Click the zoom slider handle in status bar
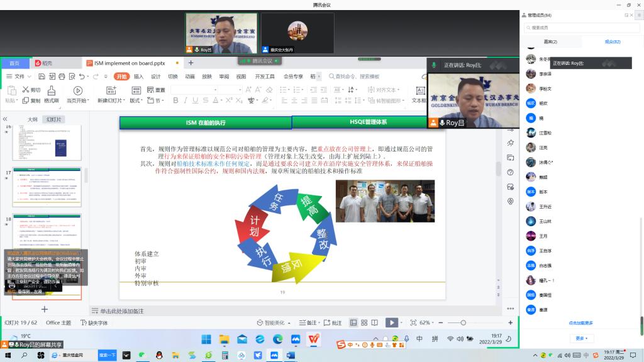644x362 pixels. click(x=463, y=322)
